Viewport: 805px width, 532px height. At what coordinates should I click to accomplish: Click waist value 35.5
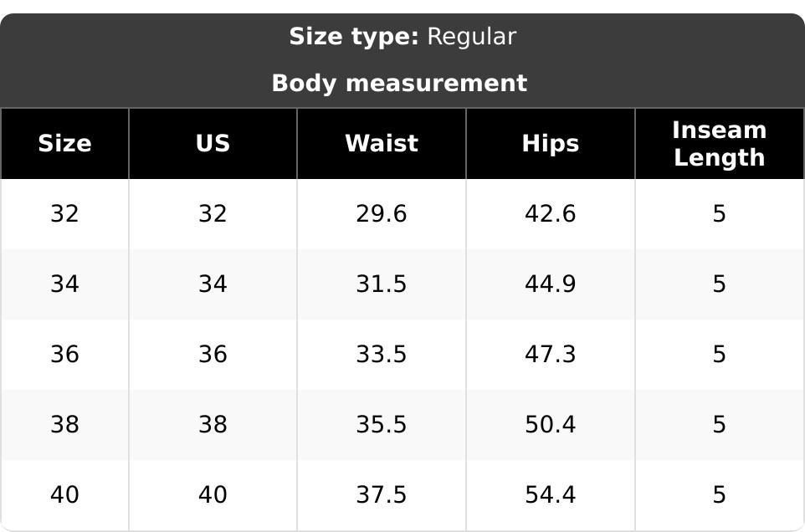pyautogui.click(x=382, y=425)
